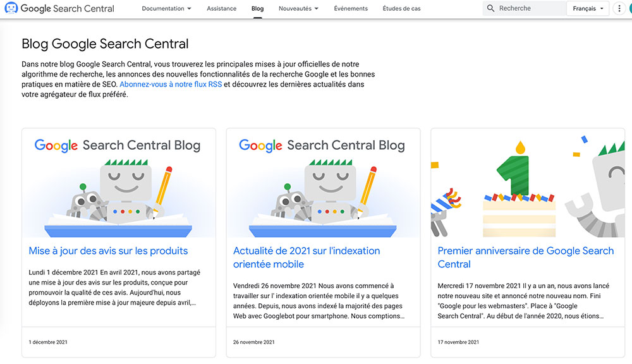Open Premier anniversaire de Google Search Central article
This screenshot has width=632, height=364.
pos(526,257)
